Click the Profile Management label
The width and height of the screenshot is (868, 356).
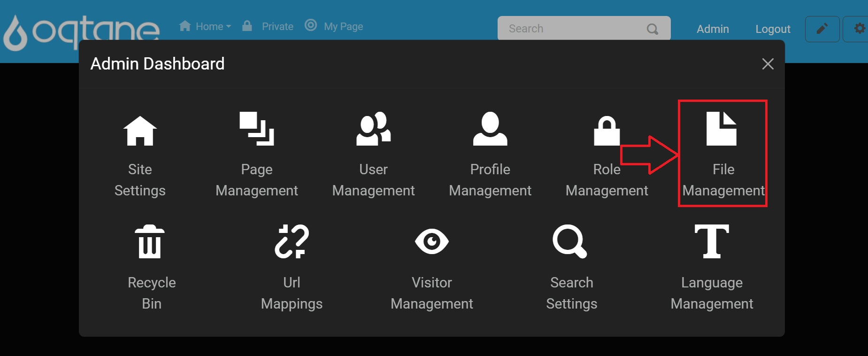click(x=490, y=180)
